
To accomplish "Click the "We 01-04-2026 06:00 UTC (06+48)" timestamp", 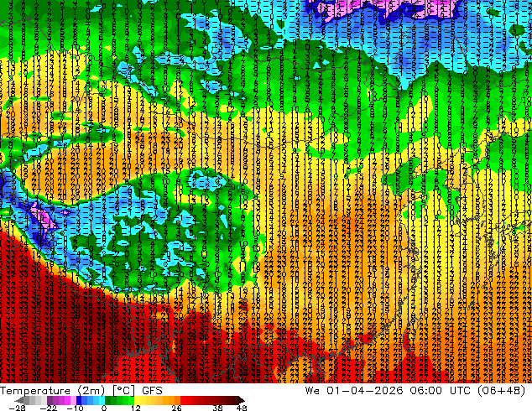I will [415, 390].
